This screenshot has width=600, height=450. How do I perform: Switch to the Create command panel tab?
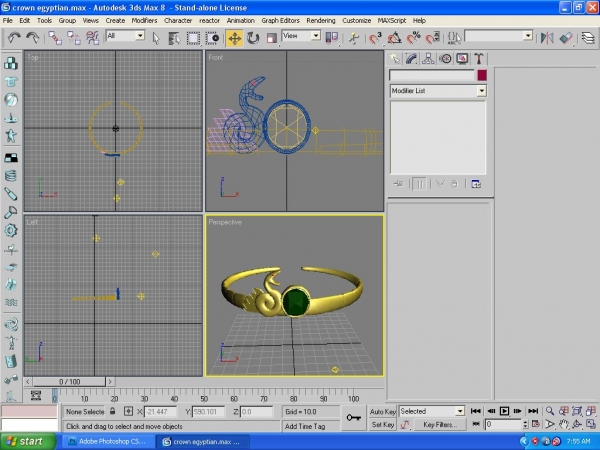click(x=395, y=59)
